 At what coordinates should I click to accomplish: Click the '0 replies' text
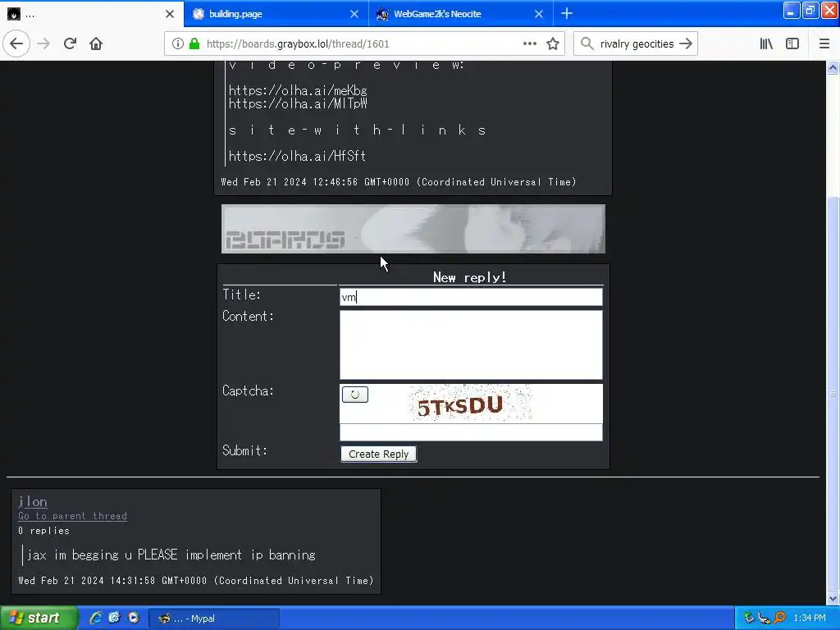(x=44, y=531)
